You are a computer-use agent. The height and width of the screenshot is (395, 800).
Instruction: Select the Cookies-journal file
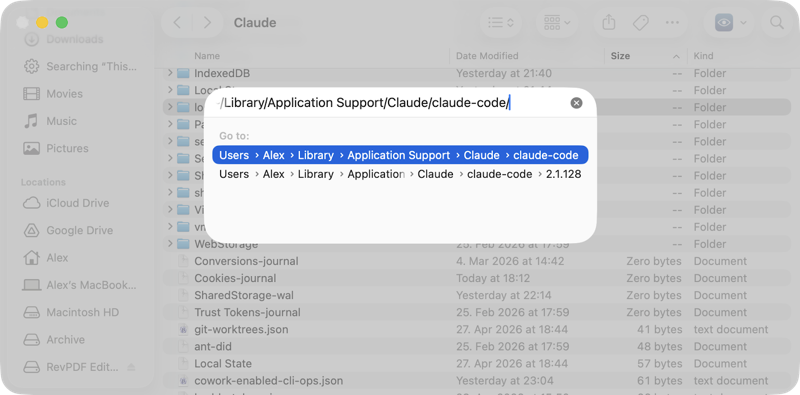click(x=476, y=278)
